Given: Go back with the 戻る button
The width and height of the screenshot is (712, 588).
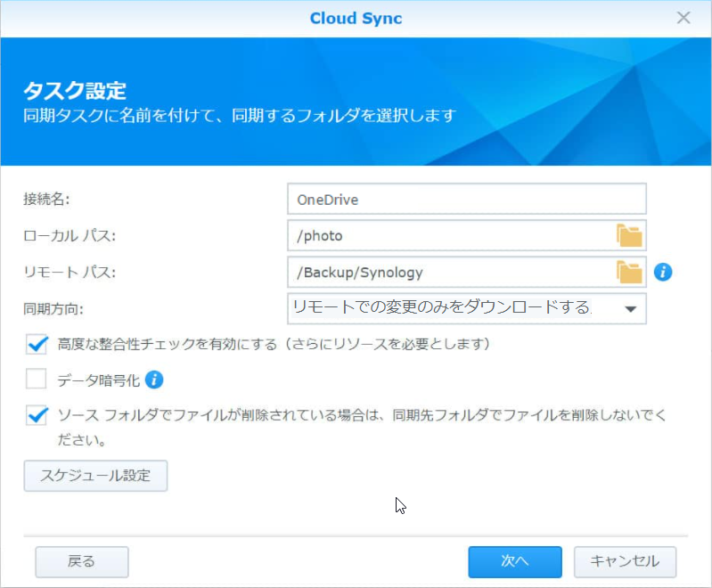Looking at the screenshot, I should [x=82, y=561].
